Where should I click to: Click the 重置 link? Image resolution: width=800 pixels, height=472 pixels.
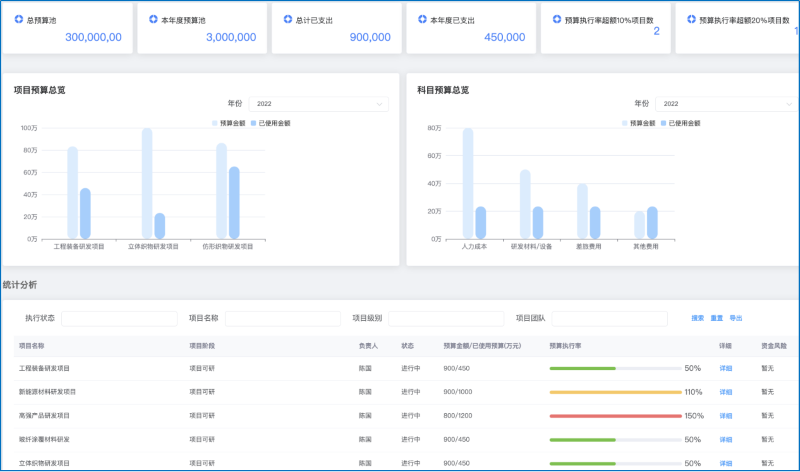click(717, 318)
